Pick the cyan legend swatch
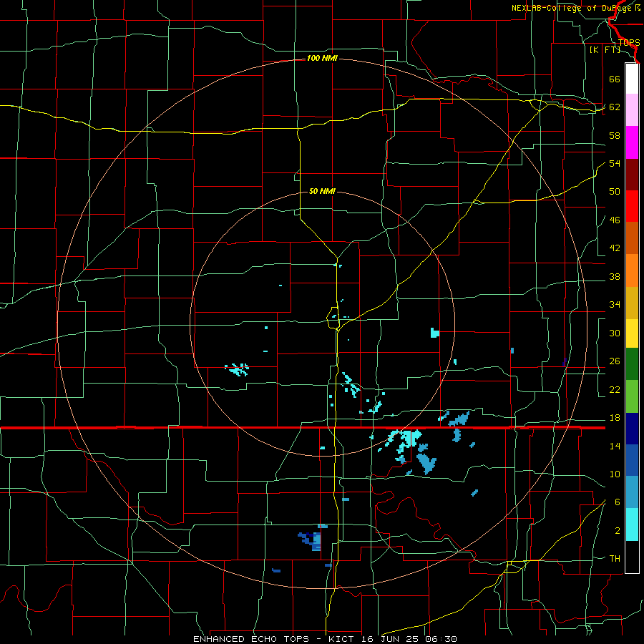 pyautogui.click(x=632, y=525)
